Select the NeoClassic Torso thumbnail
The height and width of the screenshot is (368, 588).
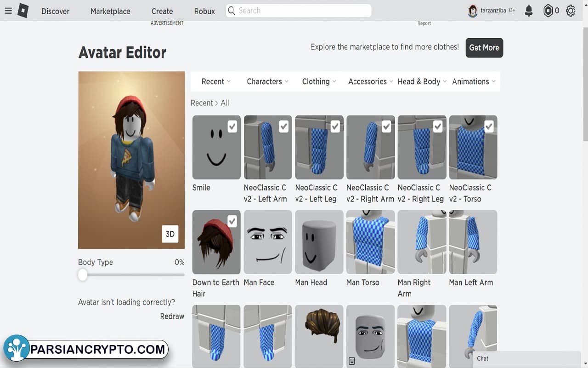[473, 147]
